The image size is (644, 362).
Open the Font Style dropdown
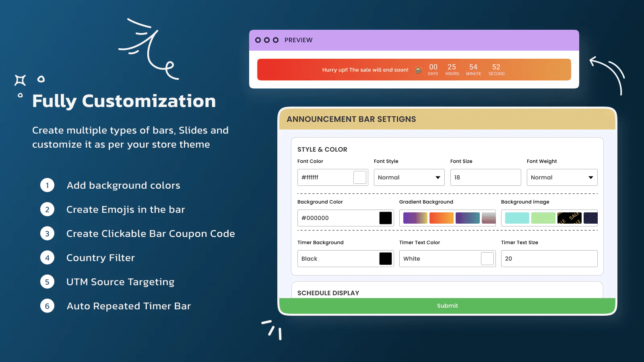tap(409, 177)
